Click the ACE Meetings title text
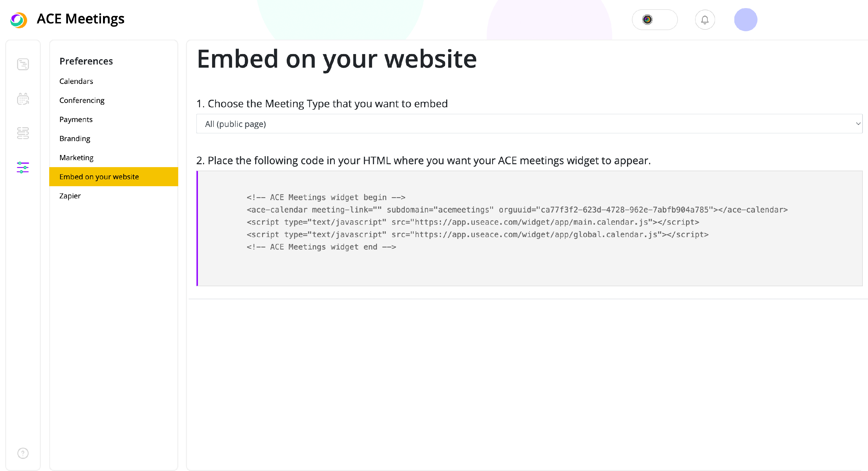Screen dimensions: 868x471 pyautogui.click(x=80, y=19)
